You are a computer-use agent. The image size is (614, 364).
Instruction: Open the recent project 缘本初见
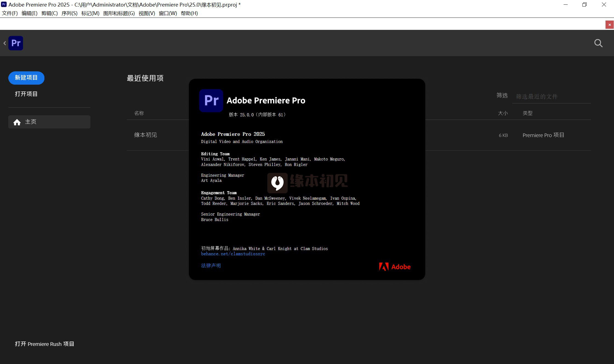tap(146, 135)
